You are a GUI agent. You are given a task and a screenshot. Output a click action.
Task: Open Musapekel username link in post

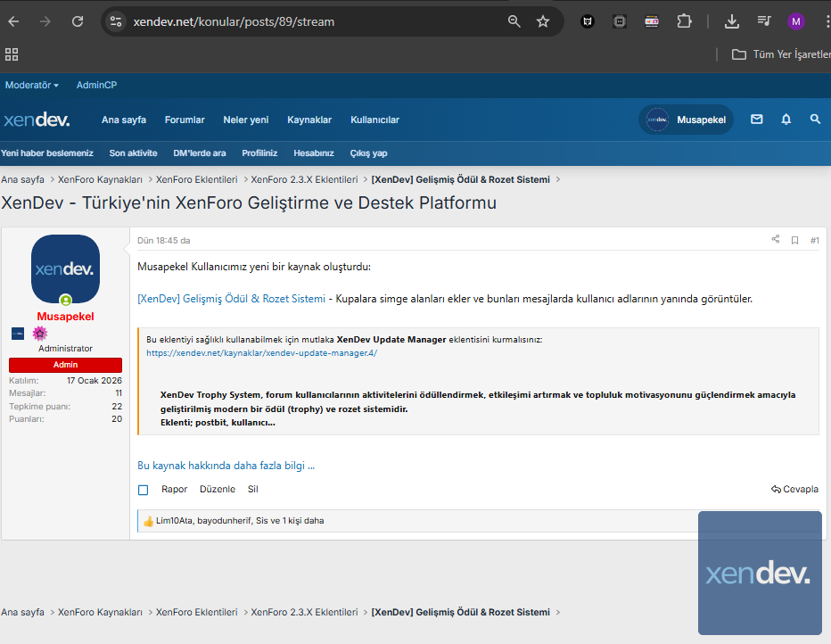pos(65,317)
